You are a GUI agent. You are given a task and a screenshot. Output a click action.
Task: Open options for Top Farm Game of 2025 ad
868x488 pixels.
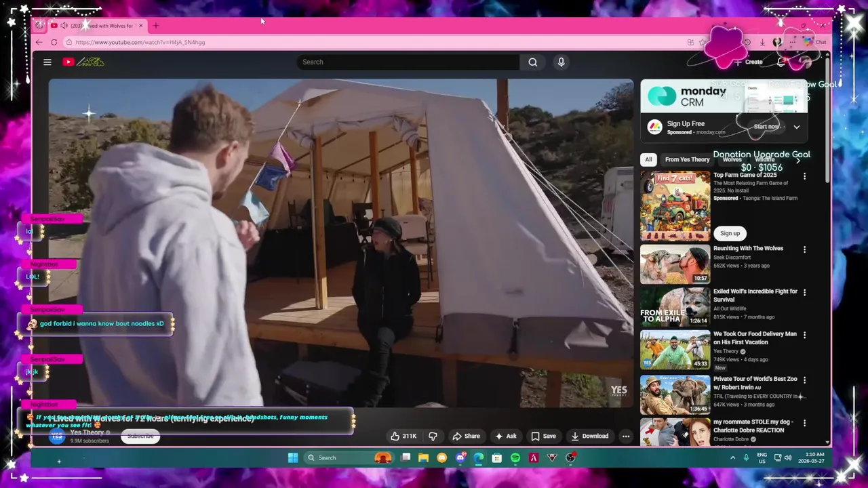(x=804, y=176)
